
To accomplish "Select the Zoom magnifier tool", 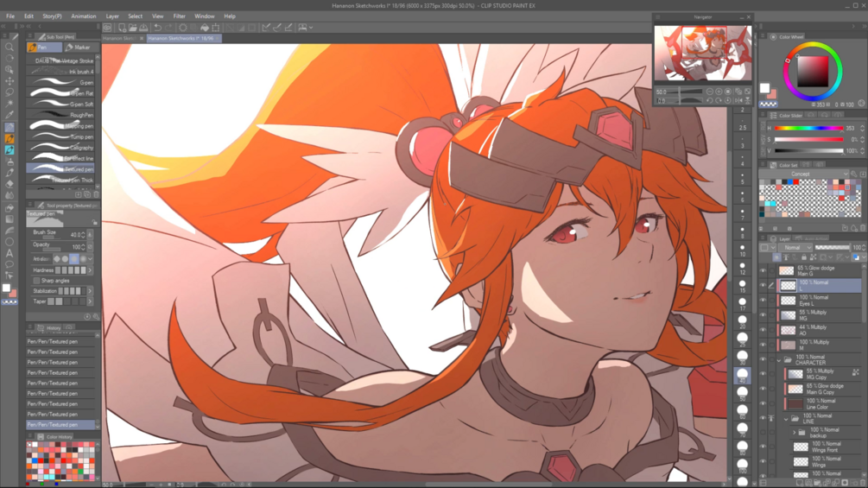I will click(10, 47).
